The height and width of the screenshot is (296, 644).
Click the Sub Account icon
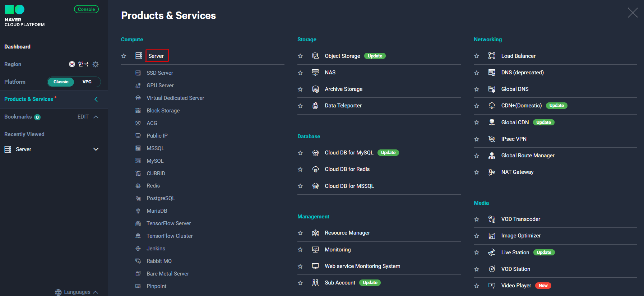315,283
